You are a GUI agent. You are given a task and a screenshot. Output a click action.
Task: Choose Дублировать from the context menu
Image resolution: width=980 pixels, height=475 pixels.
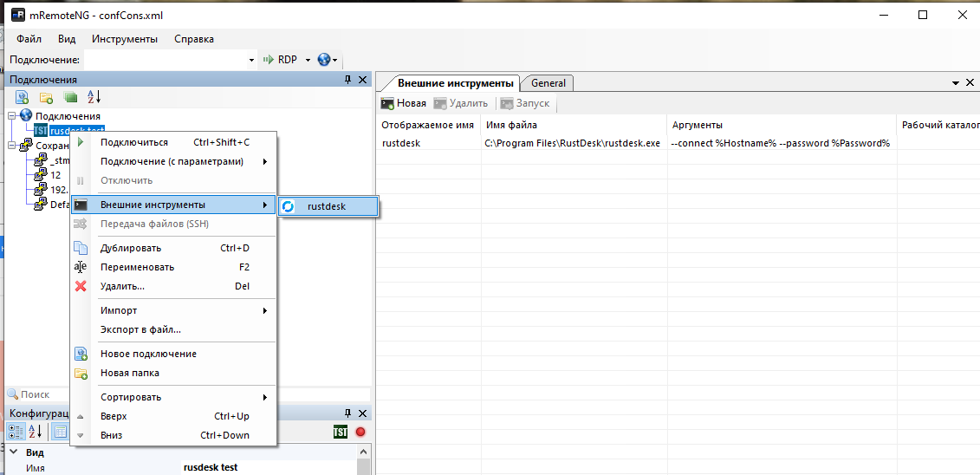tap(173, 248)
